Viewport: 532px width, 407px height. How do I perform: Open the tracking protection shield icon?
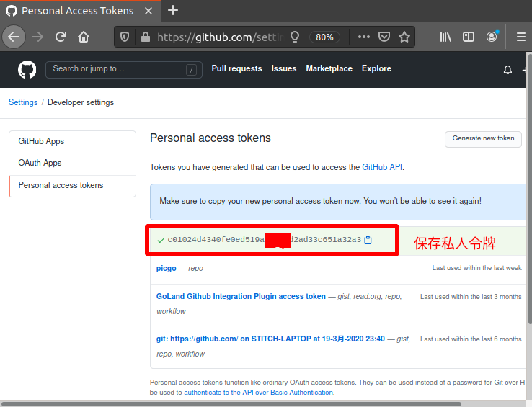[x=125, y=37]
